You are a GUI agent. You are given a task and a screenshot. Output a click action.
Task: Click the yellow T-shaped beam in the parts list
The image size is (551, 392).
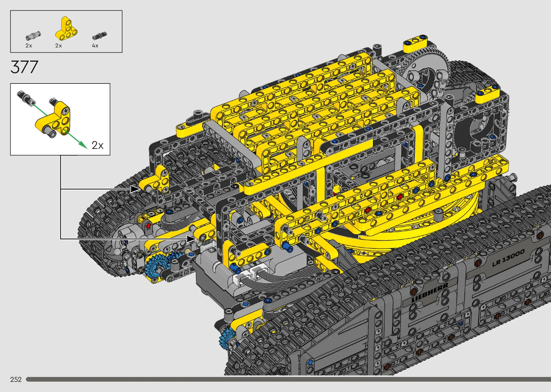click(x=66, y=29)
